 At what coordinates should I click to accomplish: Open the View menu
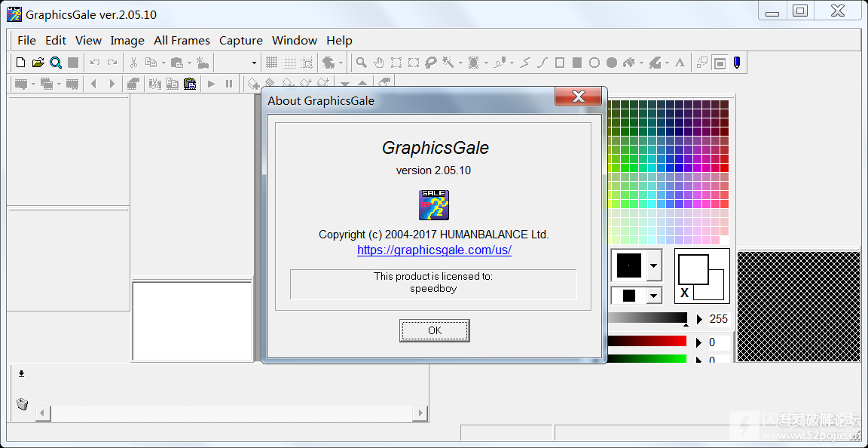coord(89,41)
